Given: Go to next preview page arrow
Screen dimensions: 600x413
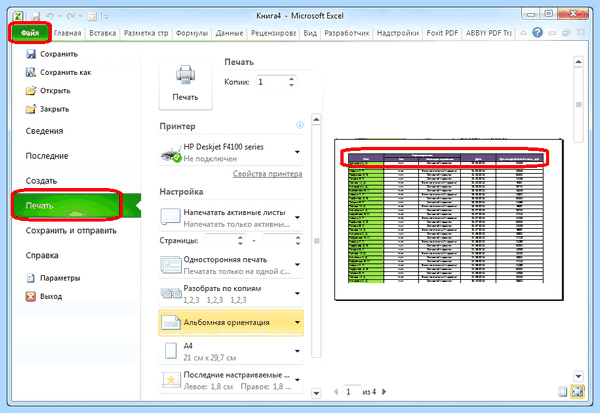Looking at the screenshot, I should coord(384,392).
